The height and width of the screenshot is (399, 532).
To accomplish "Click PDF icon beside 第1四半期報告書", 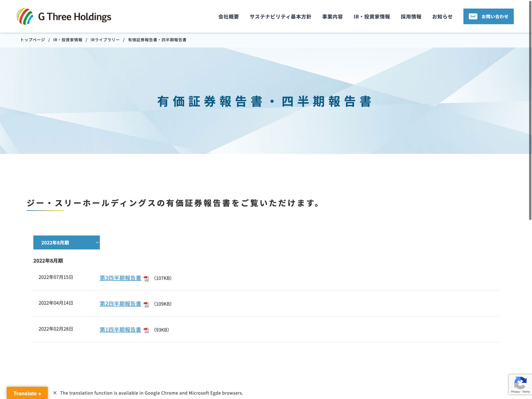I will point(146,330).
